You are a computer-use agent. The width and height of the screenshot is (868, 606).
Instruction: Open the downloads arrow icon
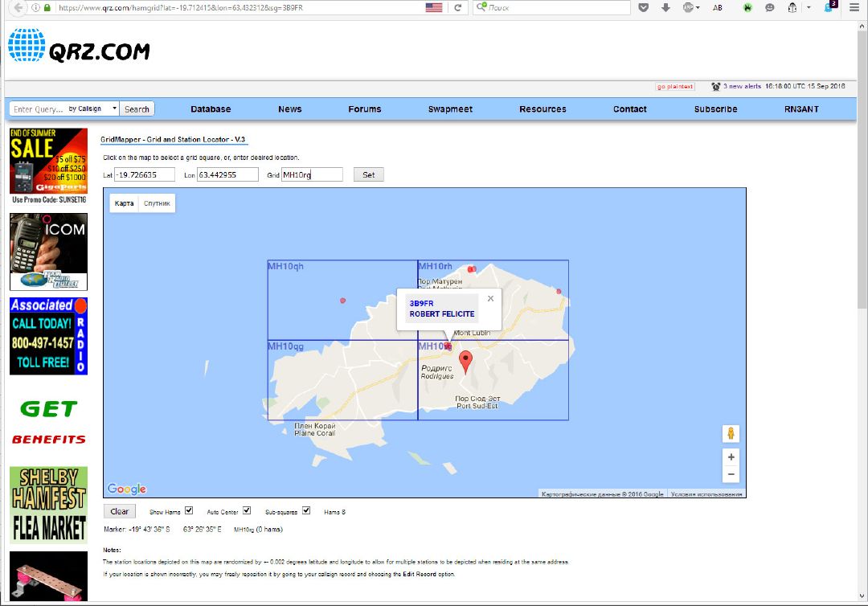pos(666,8)
